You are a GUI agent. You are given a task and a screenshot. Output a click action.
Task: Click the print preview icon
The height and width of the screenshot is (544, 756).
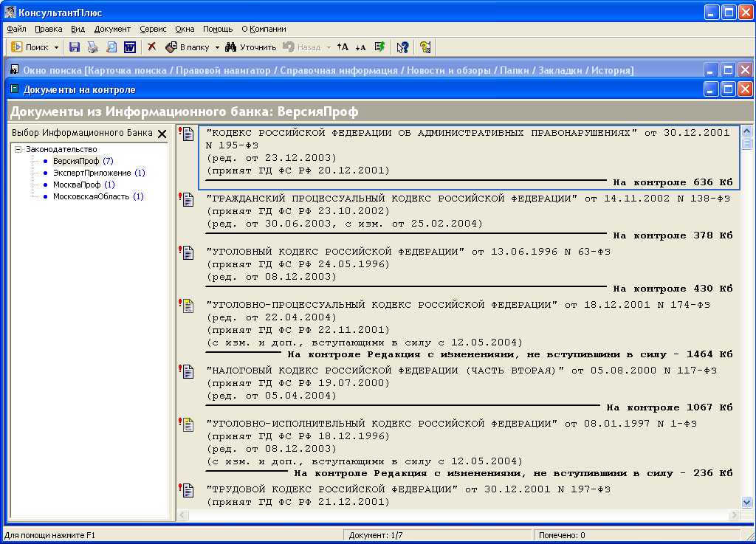click(x=111, y=47)
